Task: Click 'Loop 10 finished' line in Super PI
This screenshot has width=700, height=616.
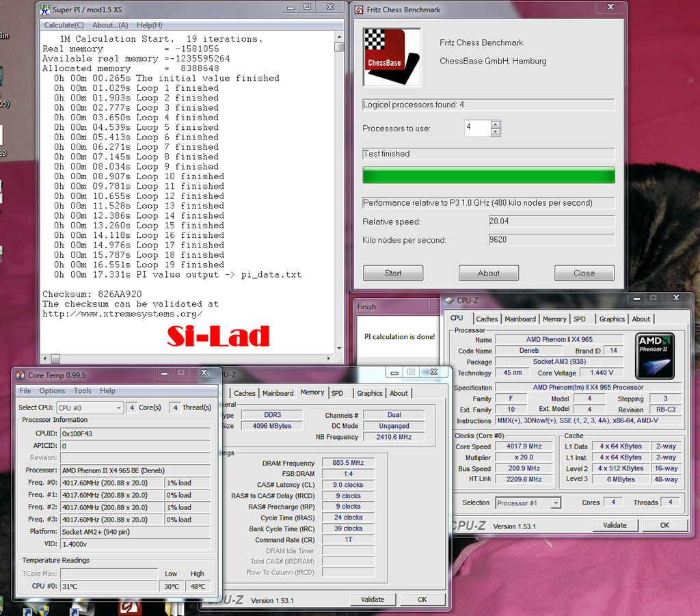Action: pyautogui.click(x=139, y=176)
